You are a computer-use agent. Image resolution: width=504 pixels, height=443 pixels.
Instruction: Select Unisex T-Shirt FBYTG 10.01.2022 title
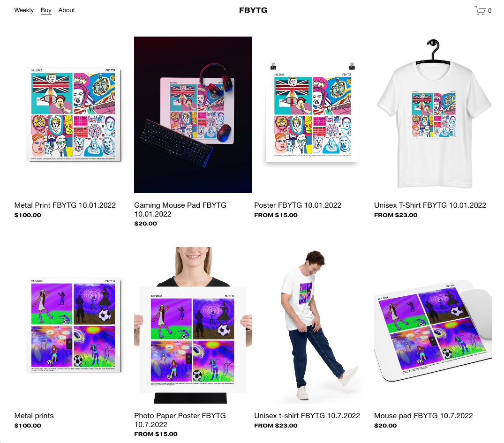pos(430,205)
